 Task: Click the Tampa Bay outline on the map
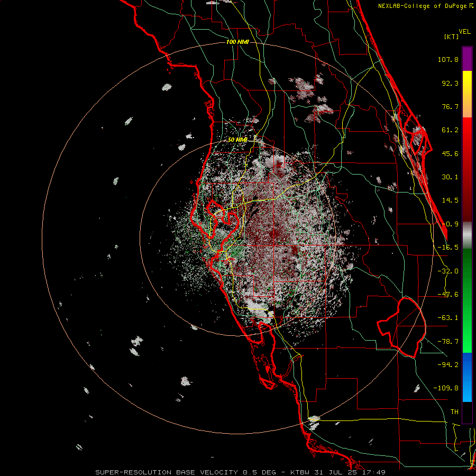pyautogui.click(x=223, y=225)
